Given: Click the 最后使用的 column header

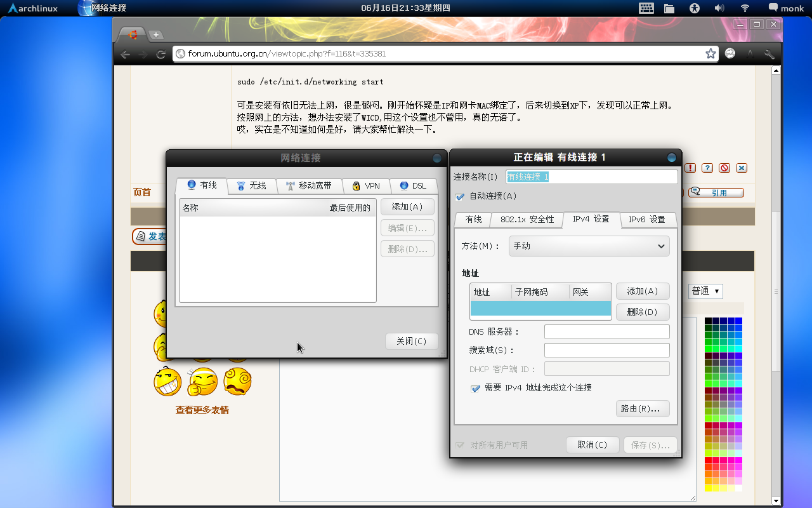Looking at the screenshot, I should (350, 208).
